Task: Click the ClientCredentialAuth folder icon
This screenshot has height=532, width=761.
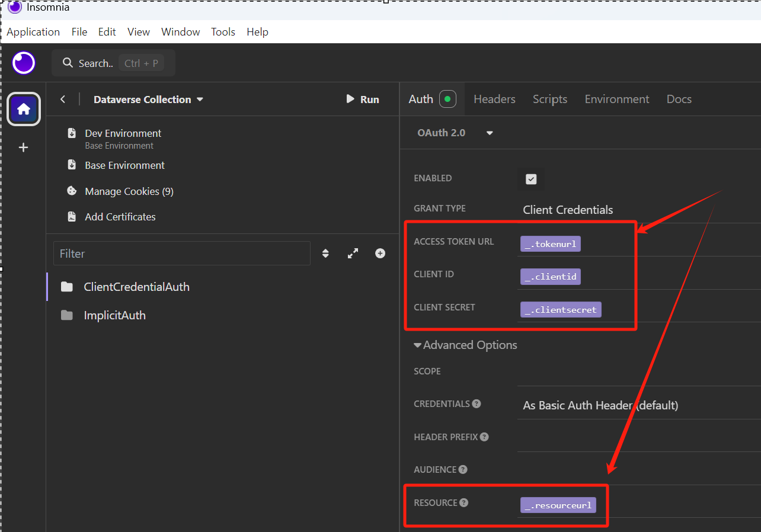Action: pos(67,287)
